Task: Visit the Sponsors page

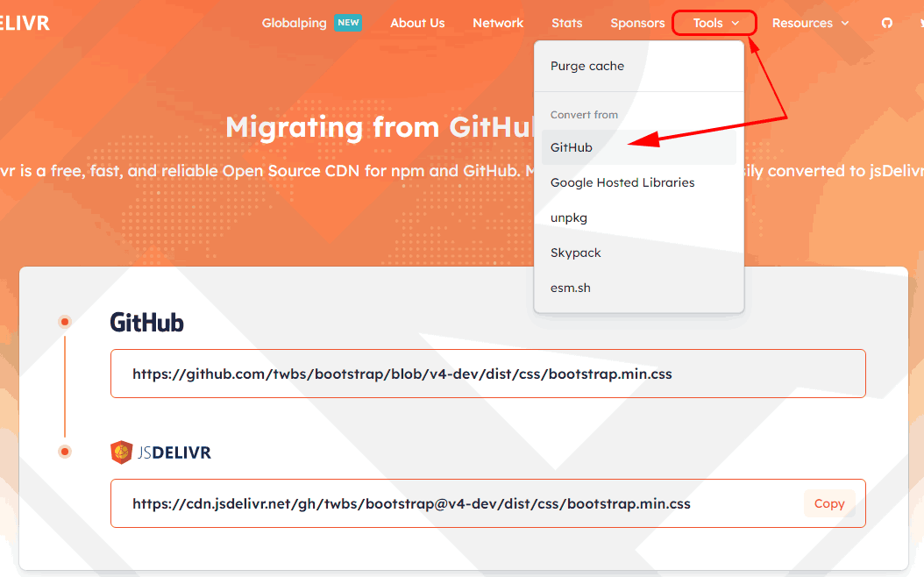Action: pyautogui.click(x=637, y=23)
